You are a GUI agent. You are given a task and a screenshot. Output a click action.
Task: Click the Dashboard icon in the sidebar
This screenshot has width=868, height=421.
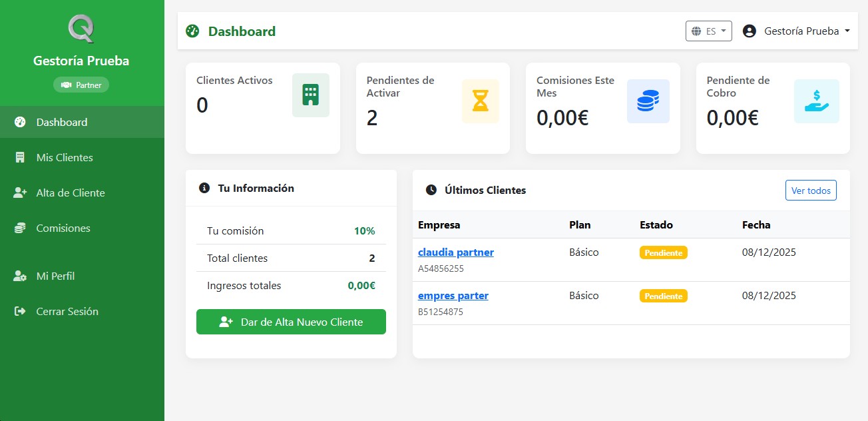click(x=18, y=122)
